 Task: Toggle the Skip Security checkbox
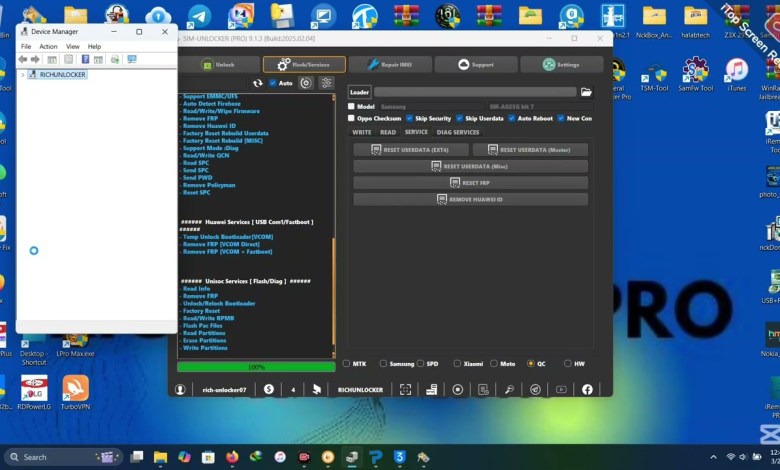(x=408, y=118)
